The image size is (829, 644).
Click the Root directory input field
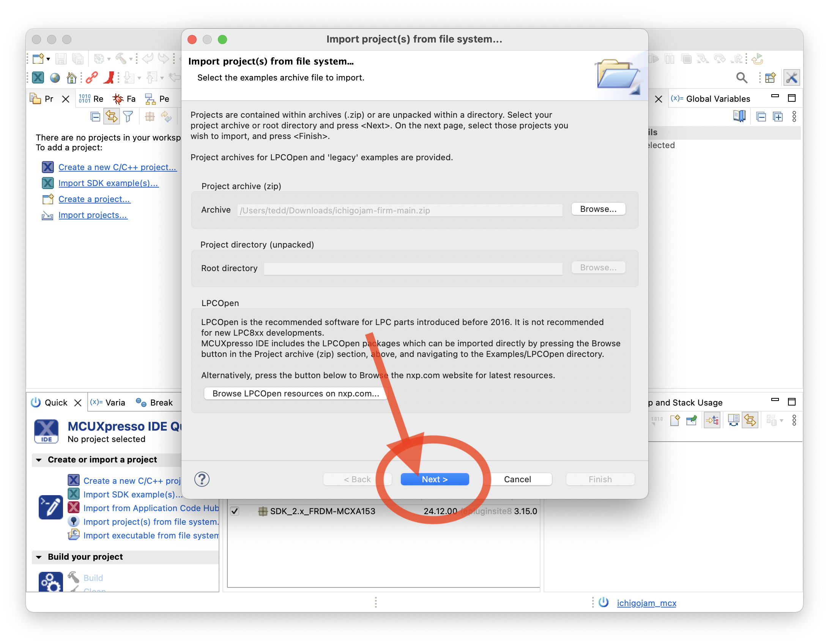click(x=413, y=268)
